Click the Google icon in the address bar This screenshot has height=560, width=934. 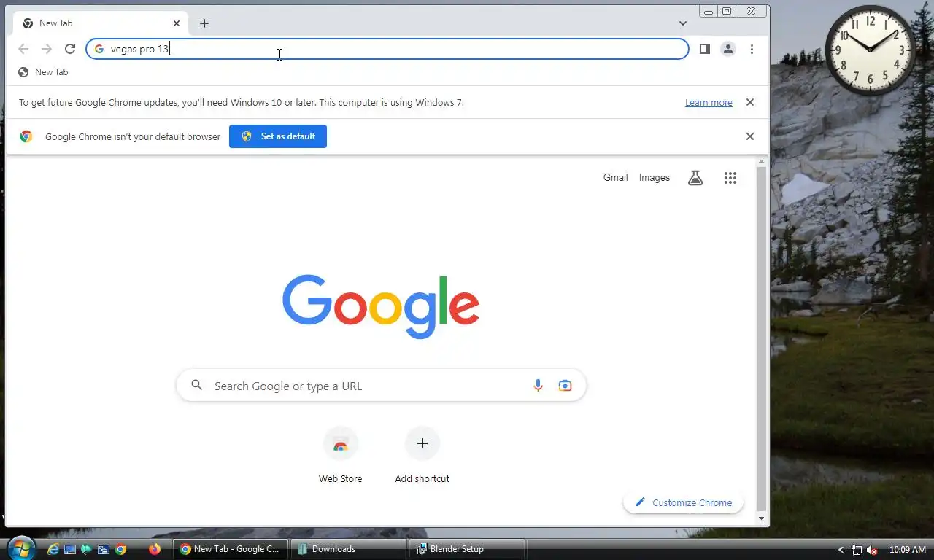click(99, 49)
